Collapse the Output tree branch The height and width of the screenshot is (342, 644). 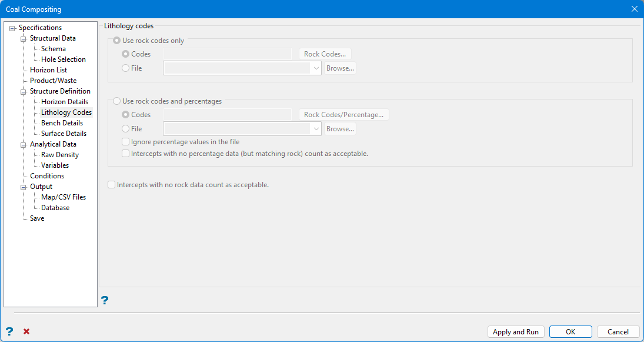click(24, 187)
